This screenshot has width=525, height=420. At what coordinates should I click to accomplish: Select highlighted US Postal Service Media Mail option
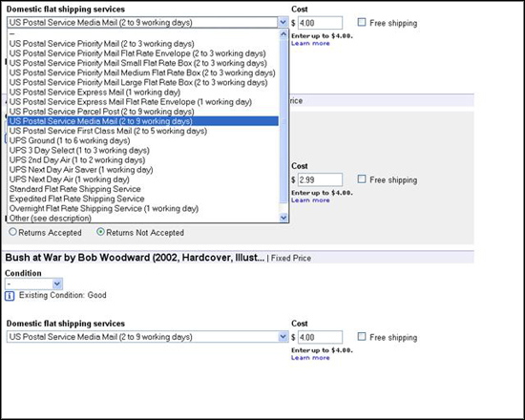point(143,121)
